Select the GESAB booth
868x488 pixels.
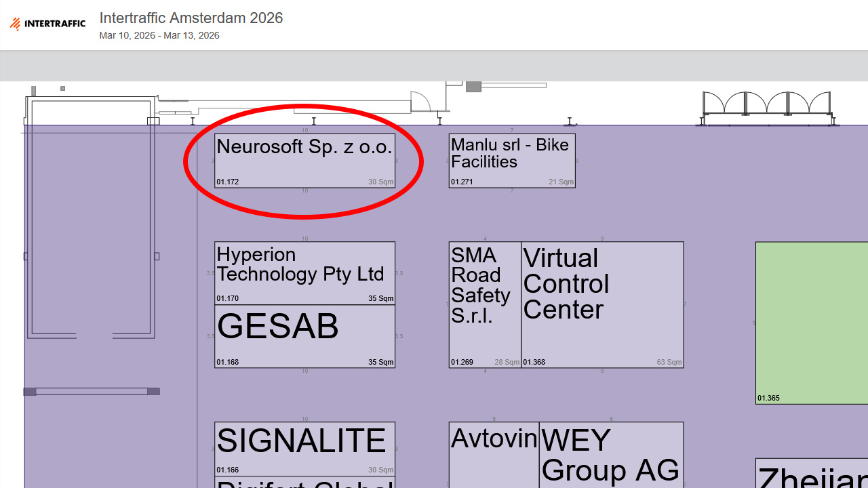(x=304, y=336)
